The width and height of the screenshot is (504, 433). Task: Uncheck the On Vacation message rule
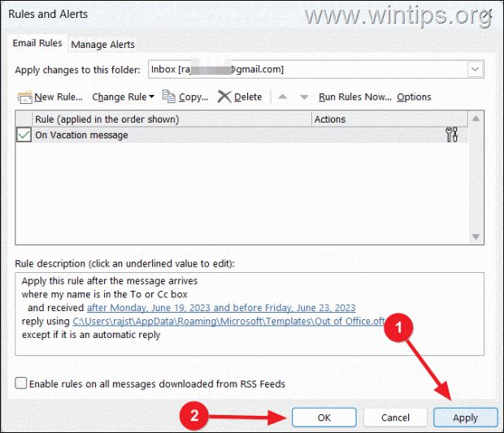tap(24, 135)
